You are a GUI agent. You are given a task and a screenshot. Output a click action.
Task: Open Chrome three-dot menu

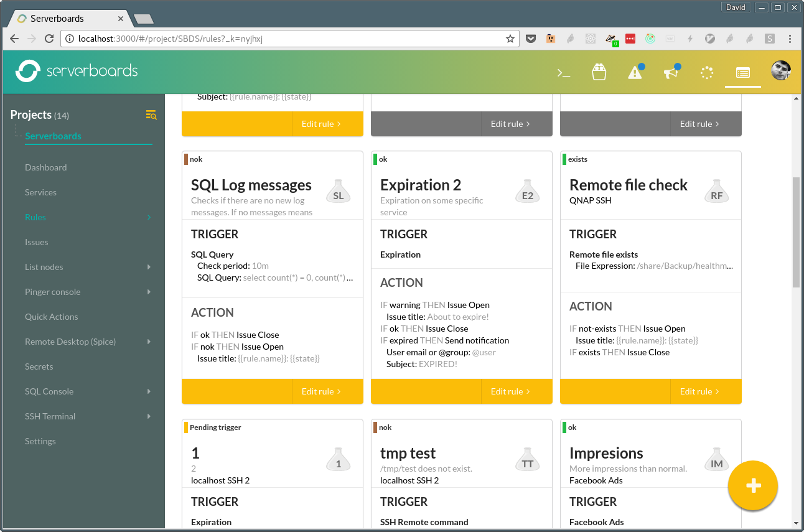(790, 39)
